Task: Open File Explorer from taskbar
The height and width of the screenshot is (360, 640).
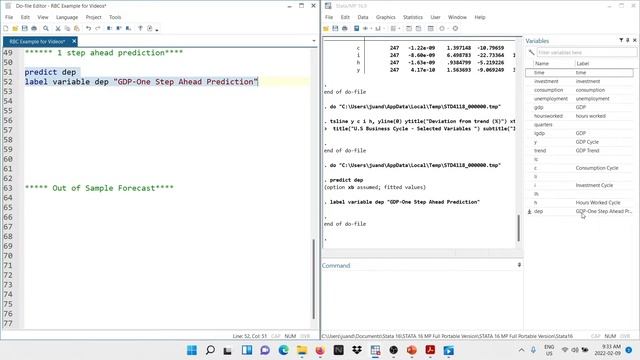Action: [302, 350]
